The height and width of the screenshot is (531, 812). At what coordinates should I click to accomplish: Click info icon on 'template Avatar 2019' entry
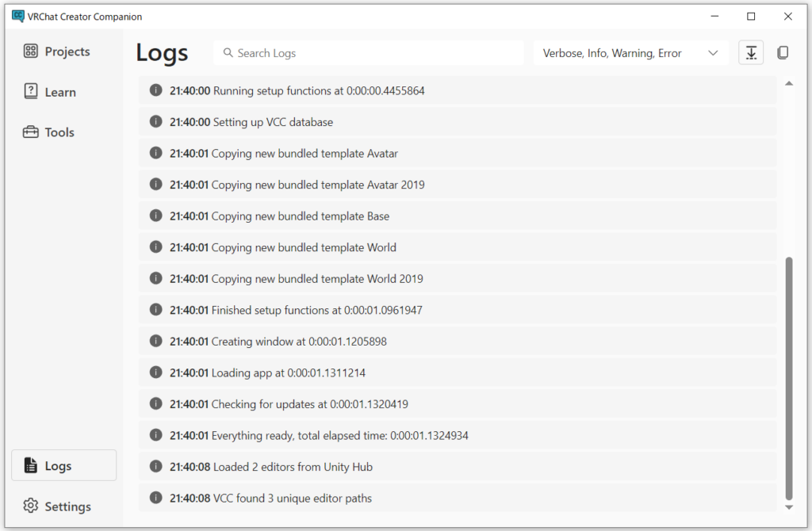coord(156,184)
